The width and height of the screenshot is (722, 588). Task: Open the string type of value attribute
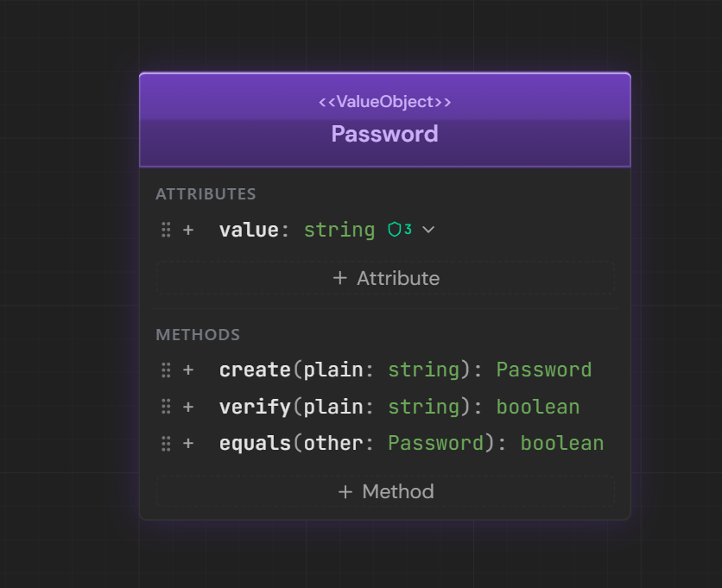[339, 230]
